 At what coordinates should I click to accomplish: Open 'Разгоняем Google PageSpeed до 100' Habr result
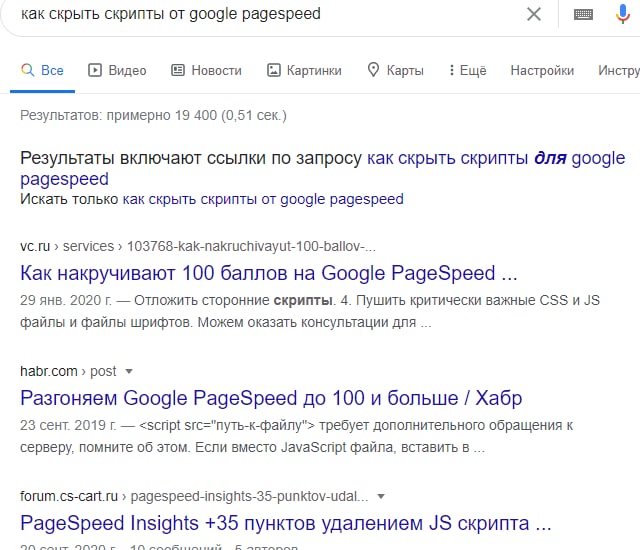pos(271,398)
